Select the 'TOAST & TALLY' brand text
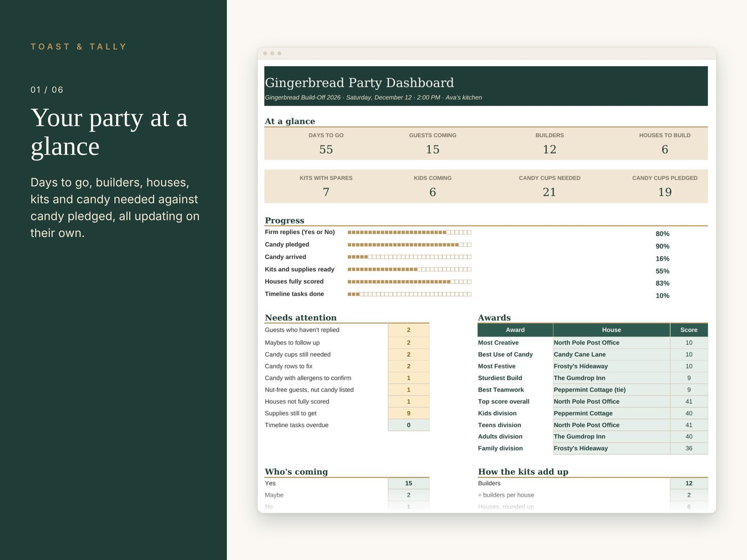747x560 pixels. 78,47
